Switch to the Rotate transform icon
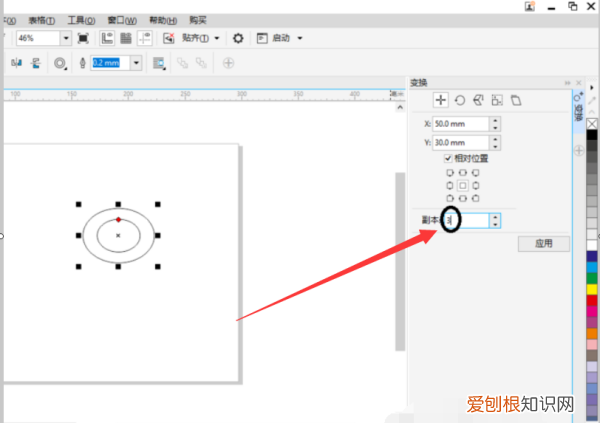The width and height of the screenshot is (600, 423). click(460, 100)
